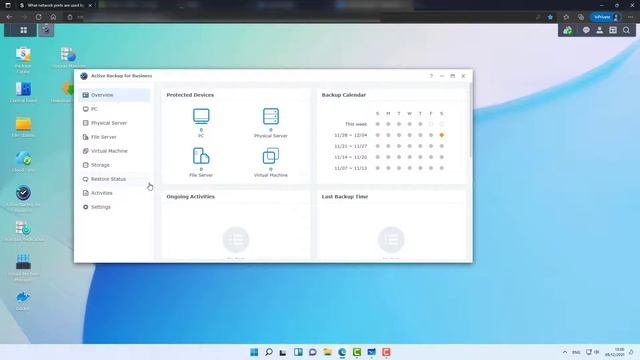Open browser more options ellipsis menu
This screenshot has height=360, width=640.
[631, 17]
